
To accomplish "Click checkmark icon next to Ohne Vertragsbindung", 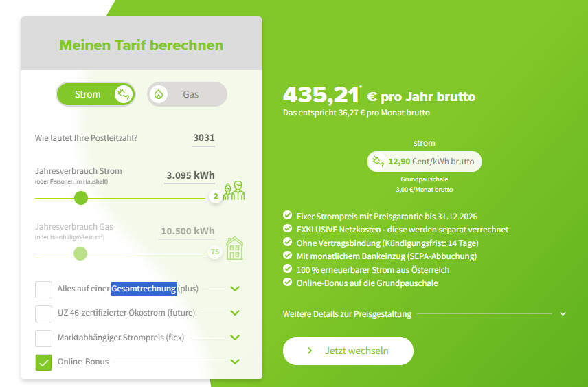I will [287, 243].
